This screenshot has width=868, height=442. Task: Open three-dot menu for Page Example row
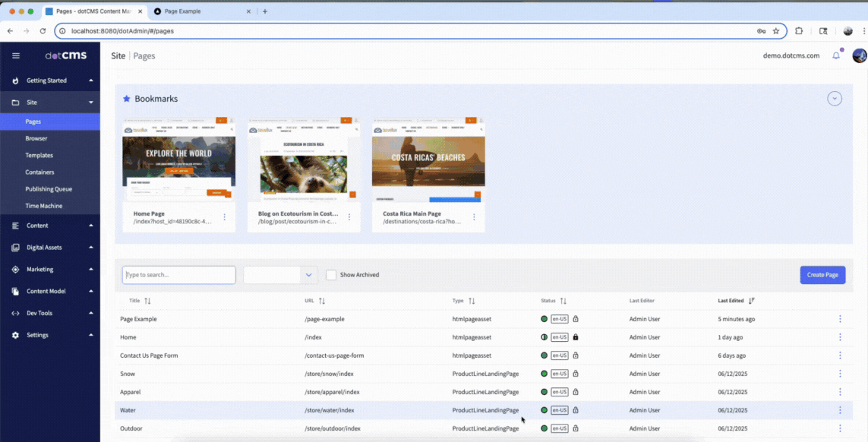(840, 319)
